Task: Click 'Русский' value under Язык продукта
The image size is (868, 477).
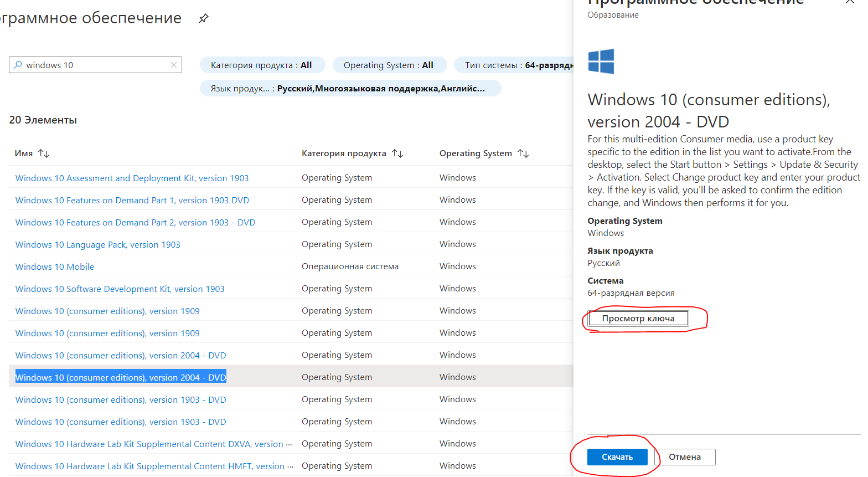Action: coord(603,263)
